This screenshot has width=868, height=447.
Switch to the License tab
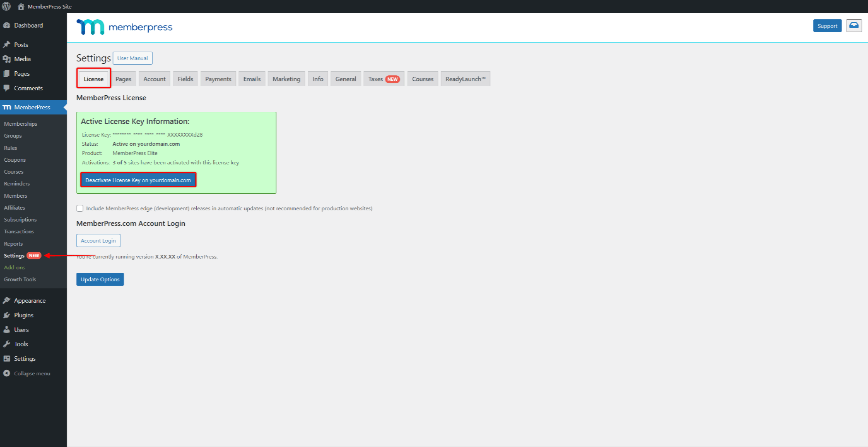[93, 79]
